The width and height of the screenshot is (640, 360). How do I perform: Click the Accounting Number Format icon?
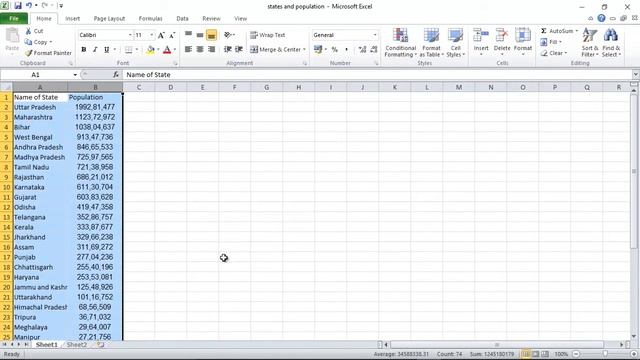(318, 49)
